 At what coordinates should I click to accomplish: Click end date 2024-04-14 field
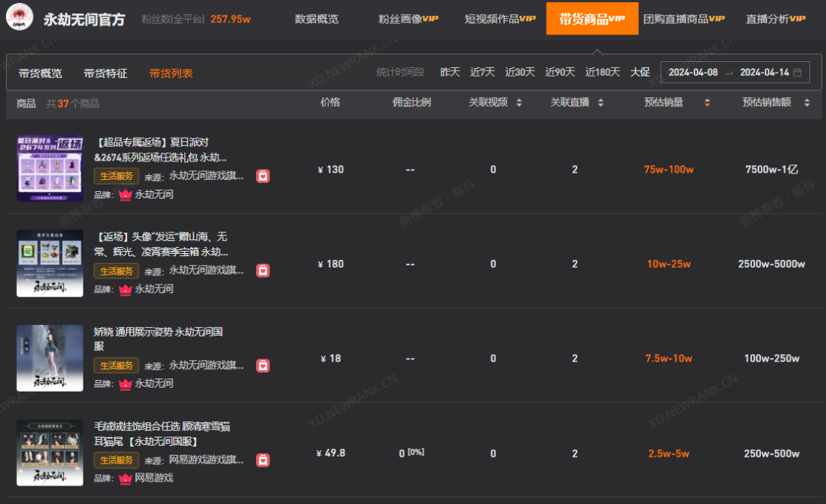[x=764, y=73]
